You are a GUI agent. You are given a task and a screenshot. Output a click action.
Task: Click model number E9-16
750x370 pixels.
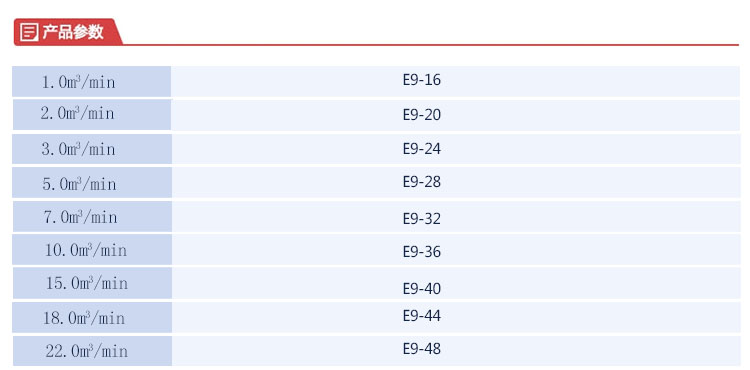421,80
